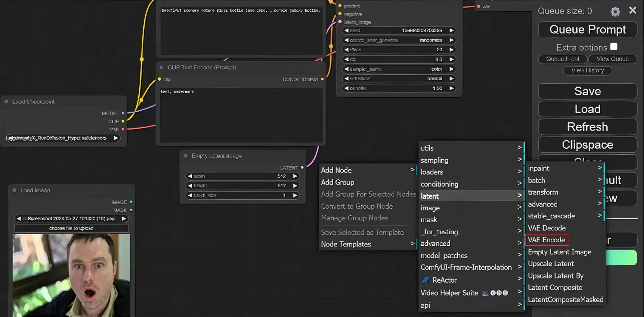Switch to next sampler_name option
The height and width of the screenshot is (317, 644).
(451, 69)
